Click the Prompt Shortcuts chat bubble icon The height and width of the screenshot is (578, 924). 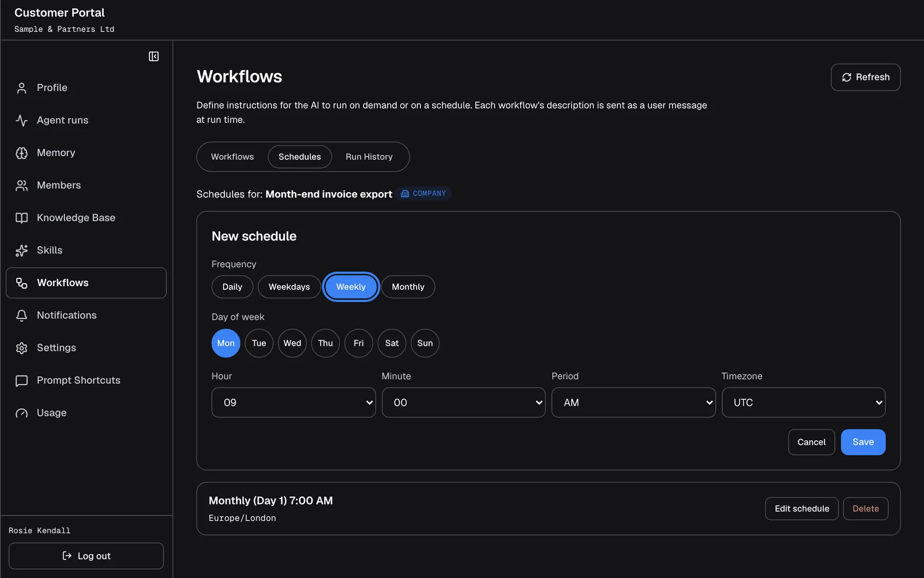coord(22,381)
